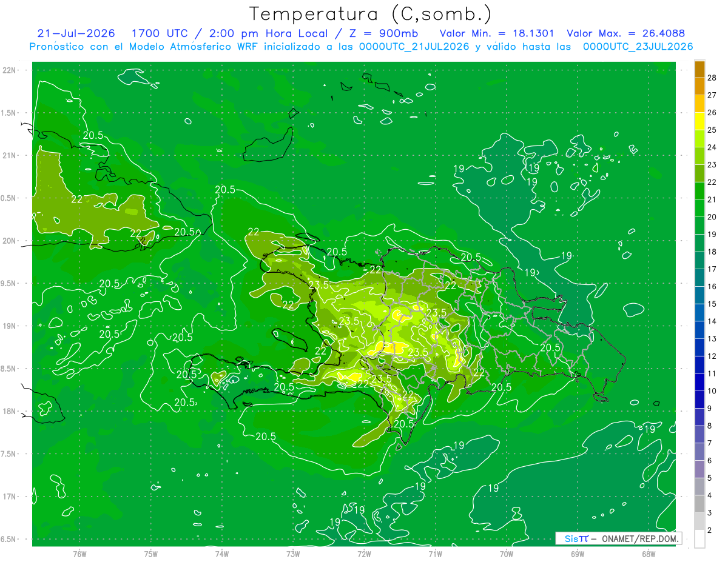Click the "Valor Max. = 26.4088" value
The image size is (728, 562).
coord(626,33)
